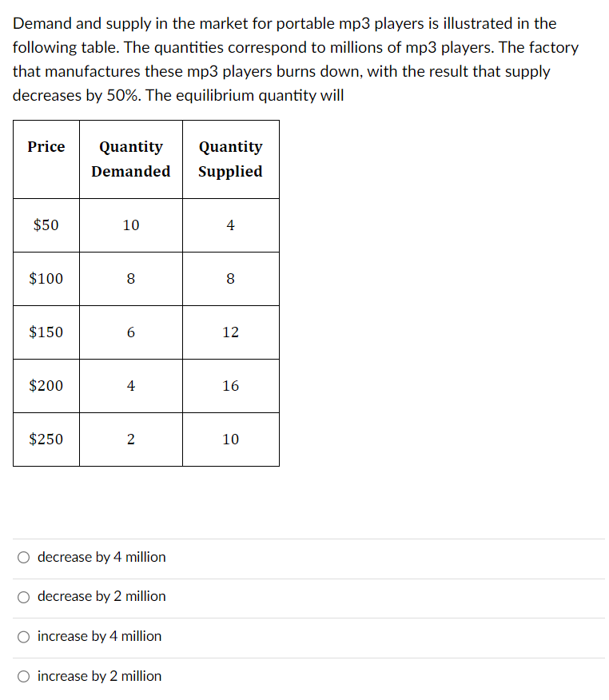This screenshot has height=700, width=609.
Task: Select the "increase by 2 million" radio button
Action: click(x=24, y=676)
